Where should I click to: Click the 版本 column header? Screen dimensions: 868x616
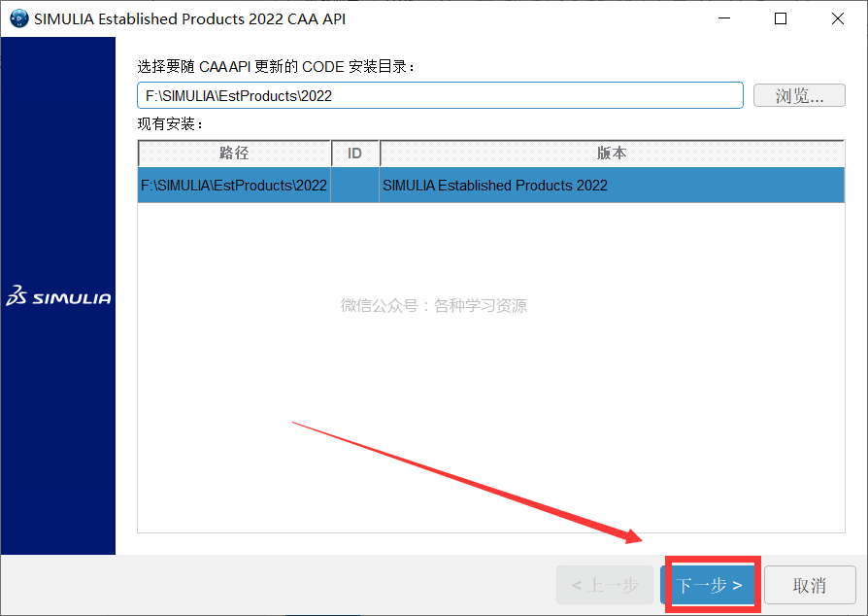click(612, 153)
